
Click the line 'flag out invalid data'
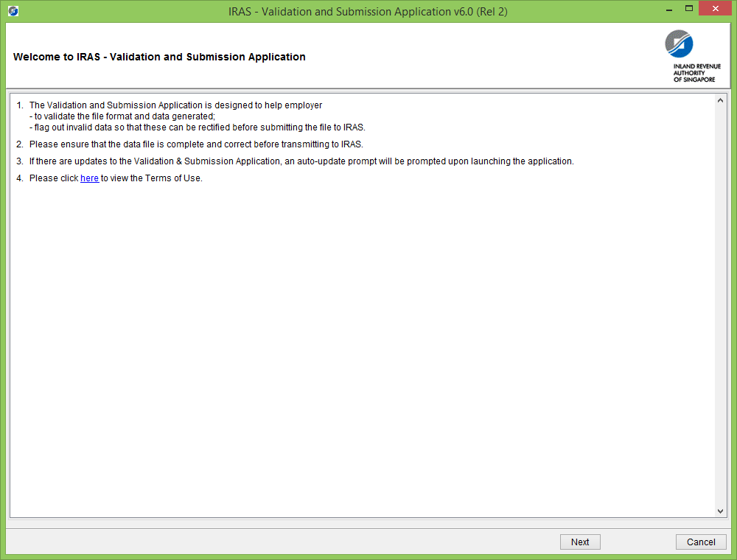198,127
